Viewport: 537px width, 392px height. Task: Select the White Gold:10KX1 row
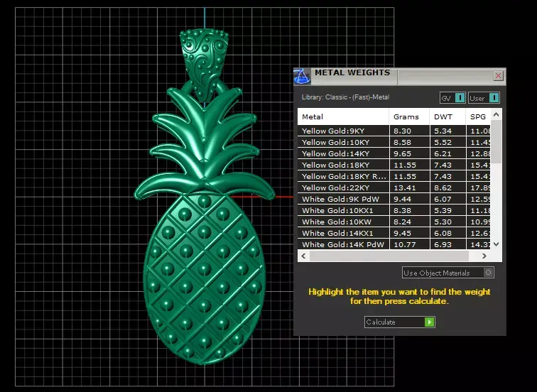click(x=394, y=210)
